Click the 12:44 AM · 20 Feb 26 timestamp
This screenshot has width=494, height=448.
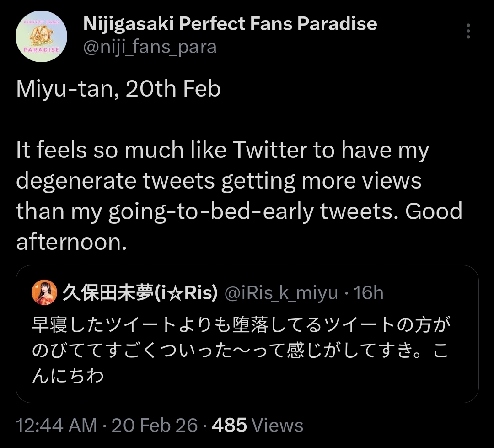[107, 425]
